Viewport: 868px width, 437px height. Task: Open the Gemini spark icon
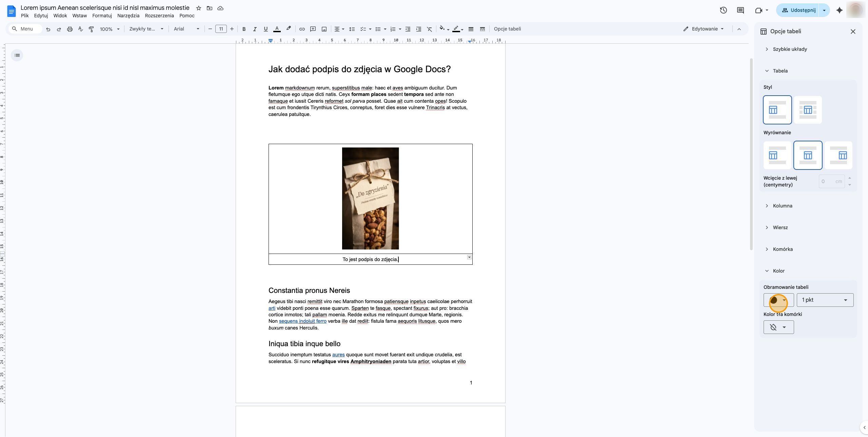click(840, 10)
